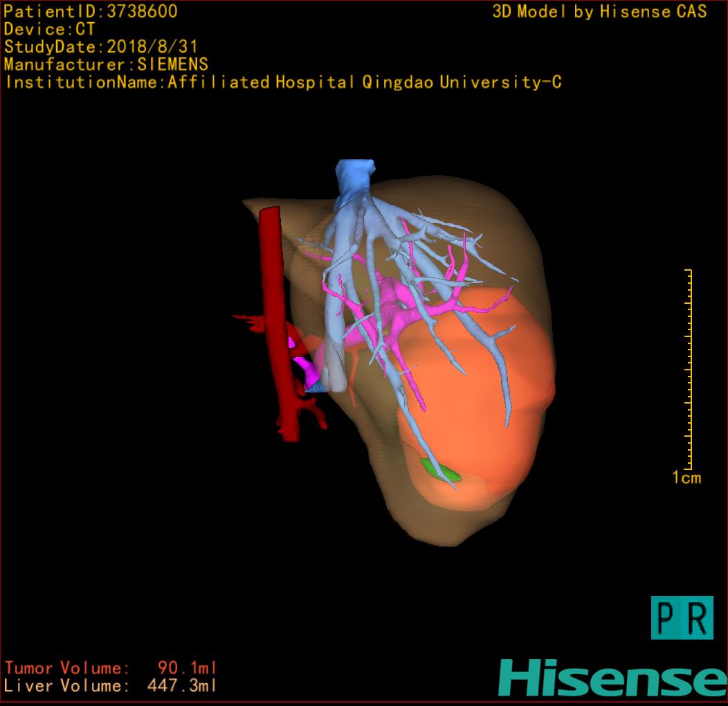The width and height of the screenshot is (728, 706).
Task: Select the orange tumor mass
Action: 484,401
